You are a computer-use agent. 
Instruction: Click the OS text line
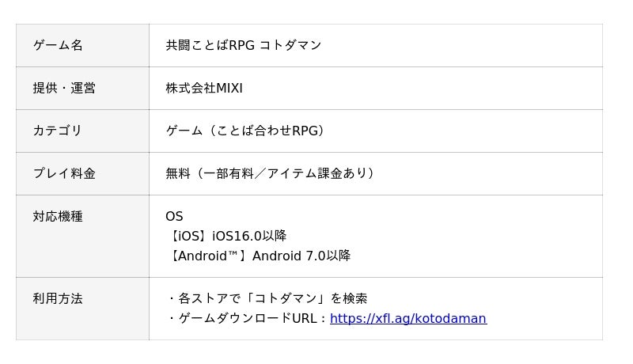(174, 216)
